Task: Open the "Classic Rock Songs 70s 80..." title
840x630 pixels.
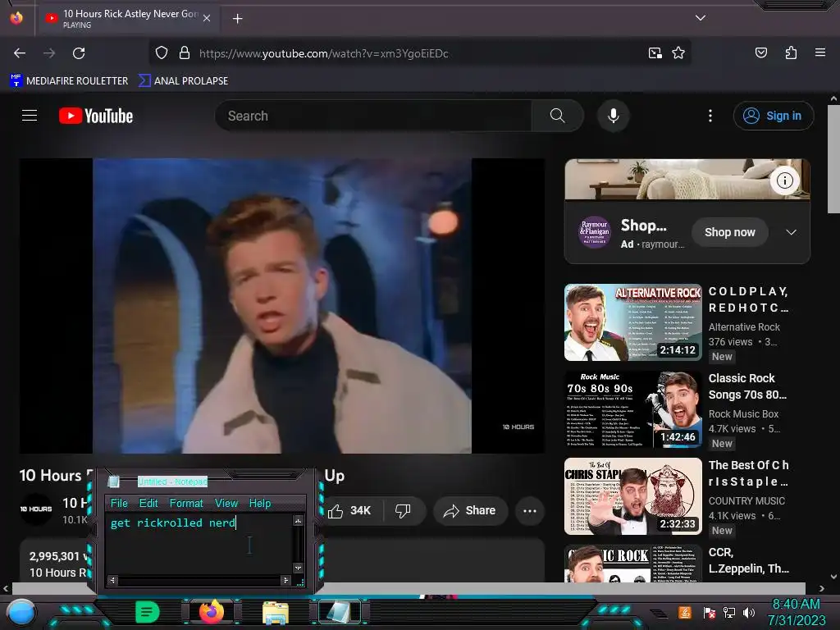Action: point(747,386)
